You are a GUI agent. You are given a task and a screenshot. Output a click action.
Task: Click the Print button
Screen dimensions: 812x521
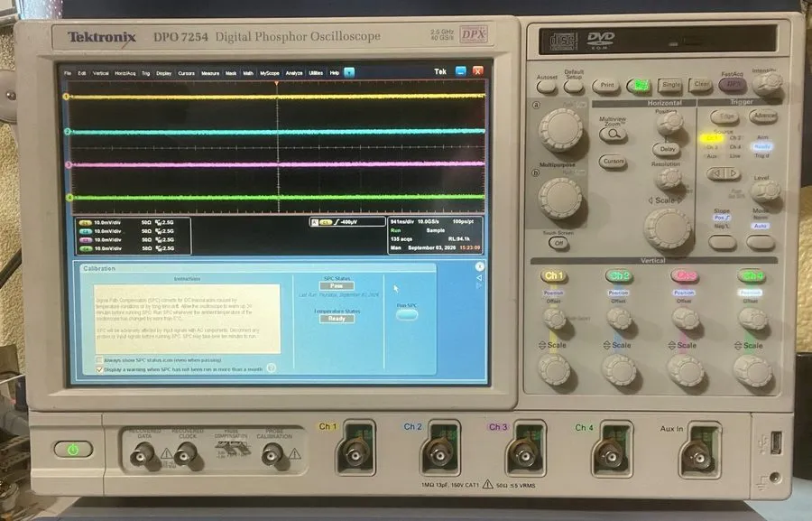pos(606,86)
